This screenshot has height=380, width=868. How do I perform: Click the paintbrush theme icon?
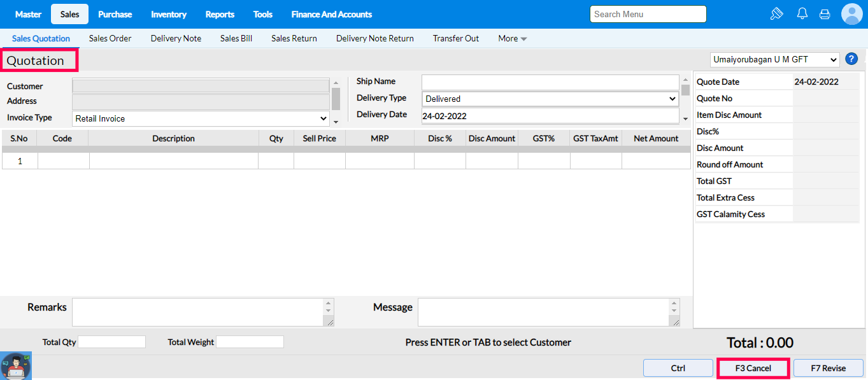776,14
